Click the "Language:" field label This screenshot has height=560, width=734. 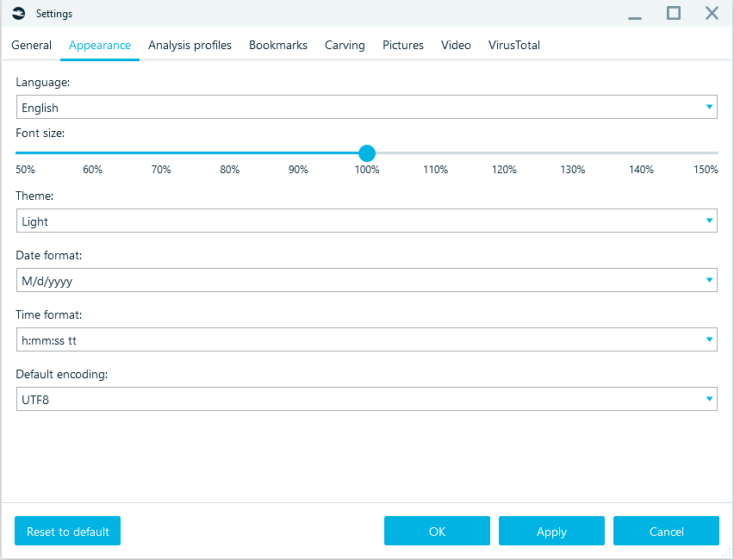[x=42, y=83]
